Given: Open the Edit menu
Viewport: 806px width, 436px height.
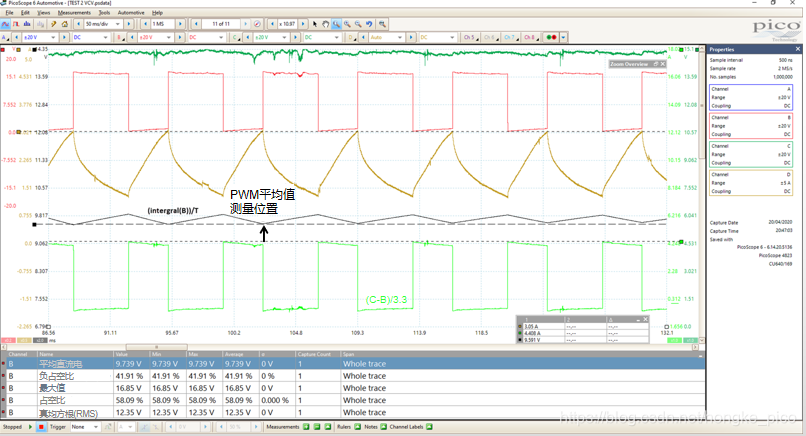Looking at the screenshot, I should tap(25, 12).
